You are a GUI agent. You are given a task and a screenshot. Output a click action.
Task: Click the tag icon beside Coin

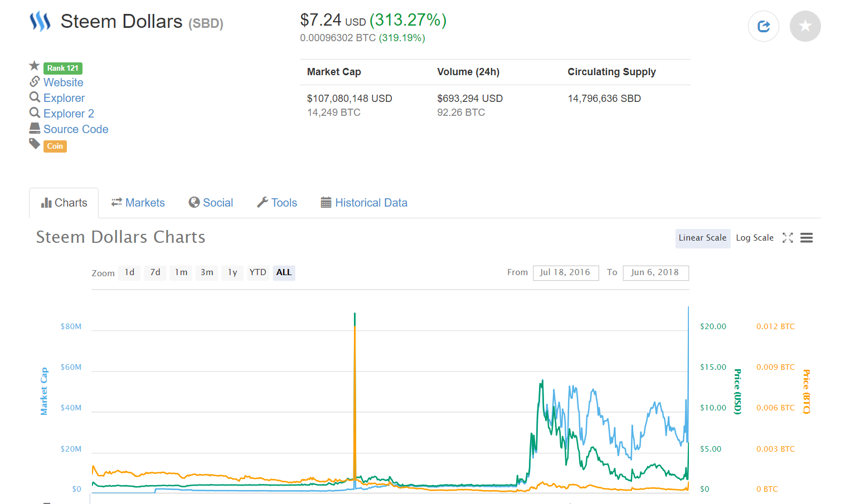coord(35,144)
